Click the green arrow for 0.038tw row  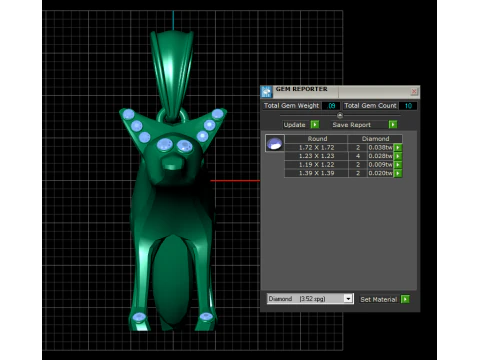[398, 147]
